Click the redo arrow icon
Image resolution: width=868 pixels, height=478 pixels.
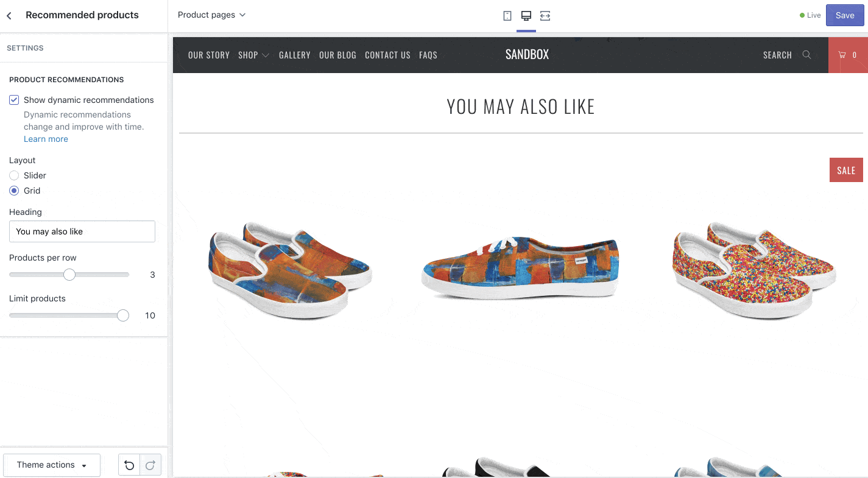click(x=150, y=465)
